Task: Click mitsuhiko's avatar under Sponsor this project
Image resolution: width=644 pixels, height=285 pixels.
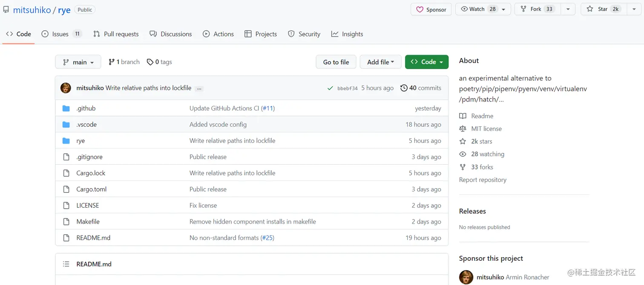Action: [x=466, y=277]
